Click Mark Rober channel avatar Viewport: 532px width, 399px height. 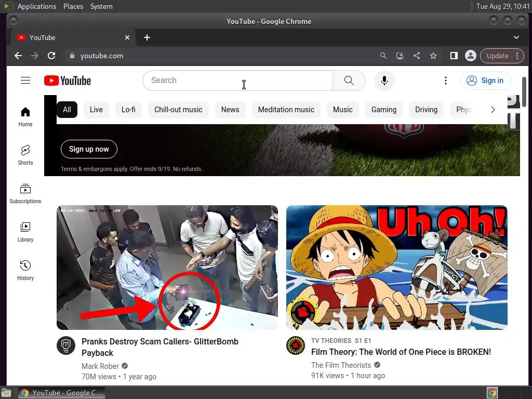point(66,345)
